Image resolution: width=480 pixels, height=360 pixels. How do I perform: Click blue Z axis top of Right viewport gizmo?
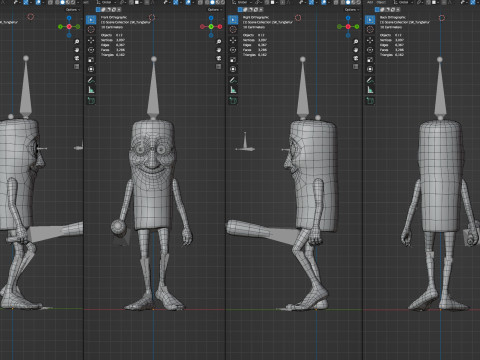pyautogui.click(x=348, y=18)
